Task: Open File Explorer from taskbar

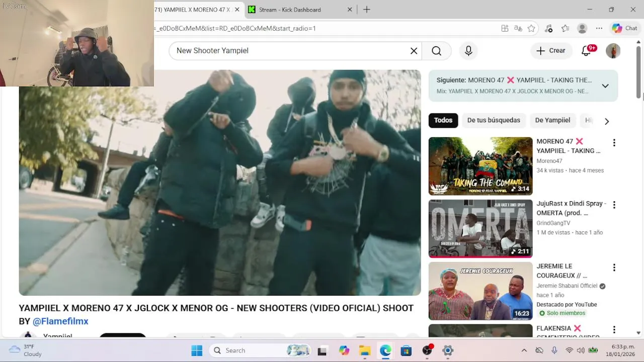Action: (365, 350)
